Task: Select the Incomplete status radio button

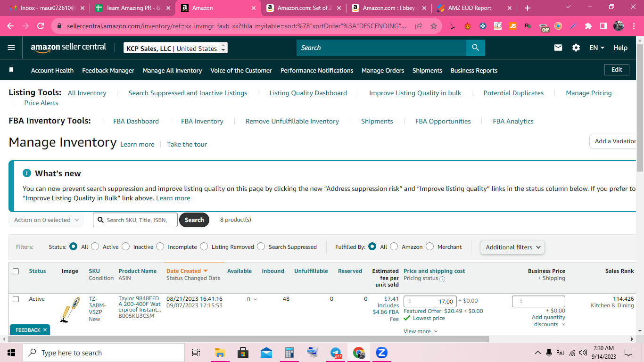Action: click(160, 247)
